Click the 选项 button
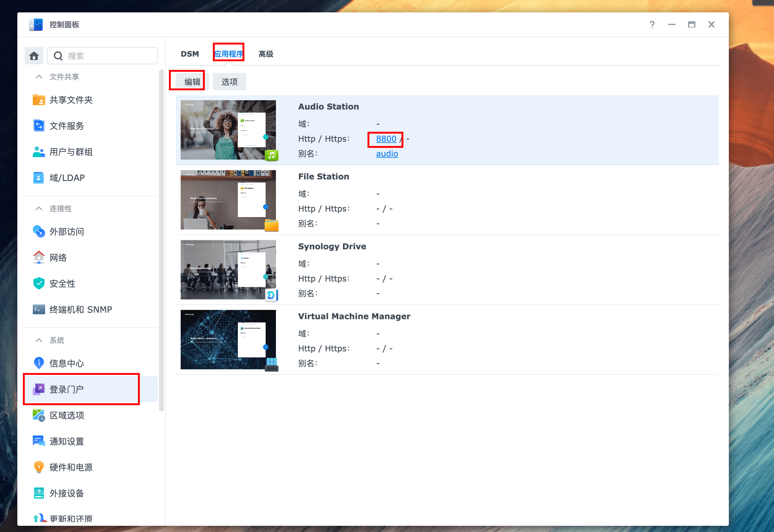 229,82
